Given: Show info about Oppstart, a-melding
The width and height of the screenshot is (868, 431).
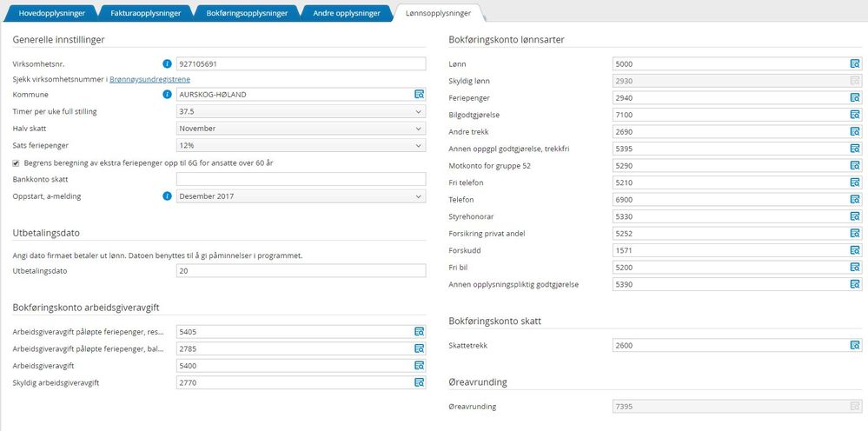Looking at the screenshot, I should click(167, 196).
